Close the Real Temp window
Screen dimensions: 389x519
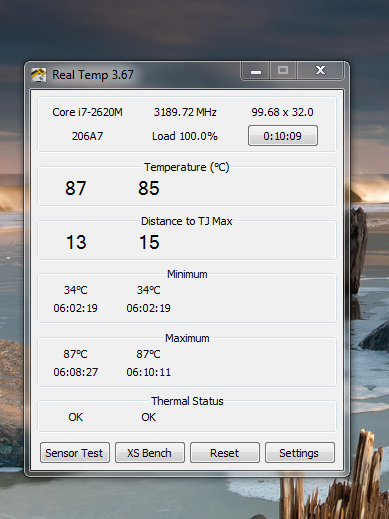point(320,71)
